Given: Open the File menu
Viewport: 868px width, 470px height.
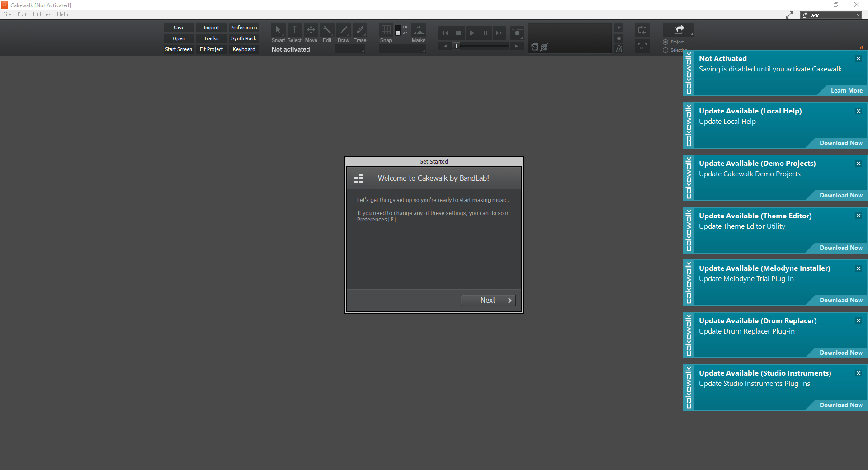Looking at the screenshot, I should tap(7, 14).
